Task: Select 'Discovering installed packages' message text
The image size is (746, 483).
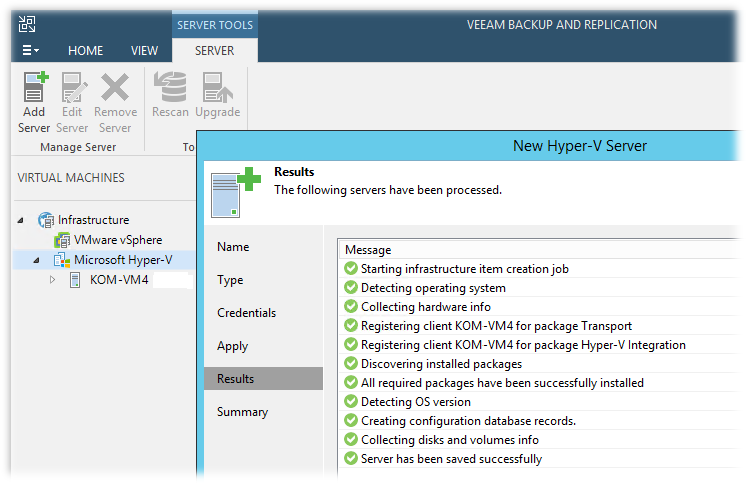Action: (x=442, y=364)
